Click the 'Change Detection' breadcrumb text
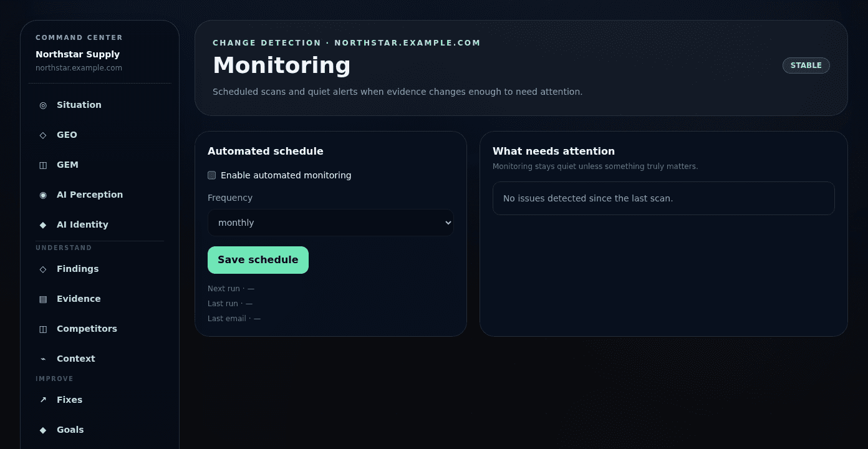 pyautogui.click(x=267, y=43)
